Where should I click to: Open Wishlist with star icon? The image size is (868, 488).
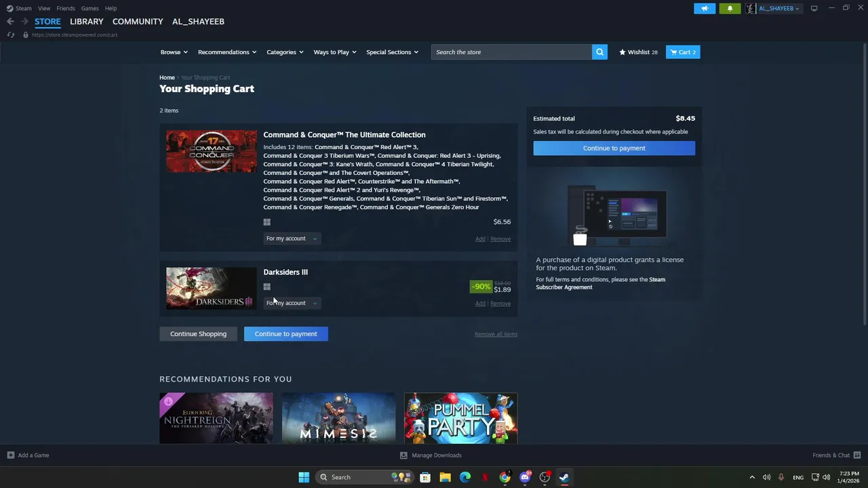point(638,52)
